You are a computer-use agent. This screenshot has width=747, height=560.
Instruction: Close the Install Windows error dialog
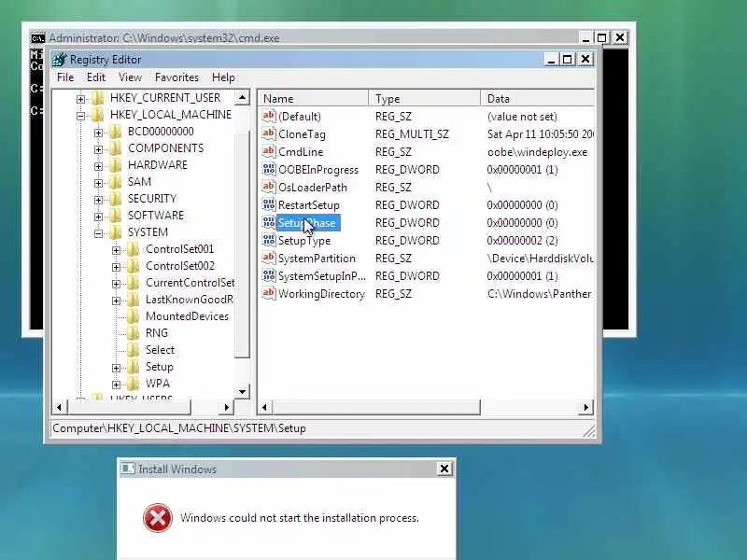[x=444, y=469]
